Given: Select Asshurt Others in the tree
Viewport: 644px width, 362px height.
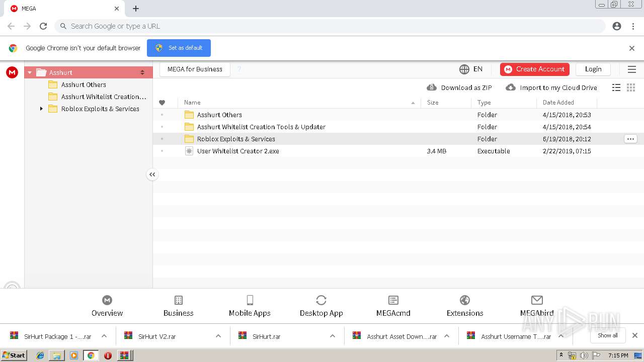Looking at the screenshot, I should coord(84,84).
